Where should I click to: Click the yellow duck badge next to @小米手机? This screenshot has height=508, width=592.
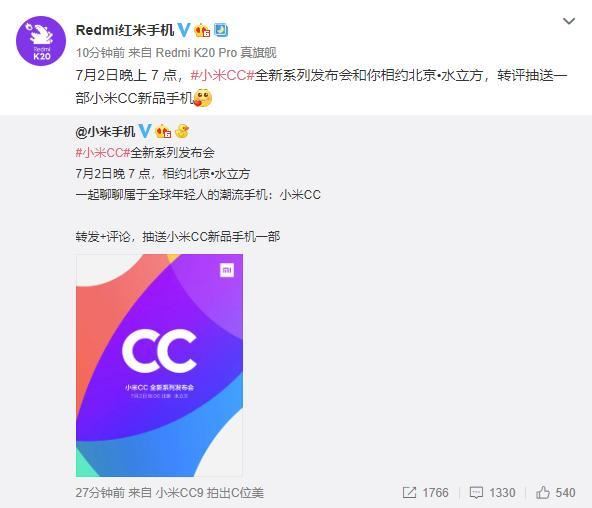182,131
